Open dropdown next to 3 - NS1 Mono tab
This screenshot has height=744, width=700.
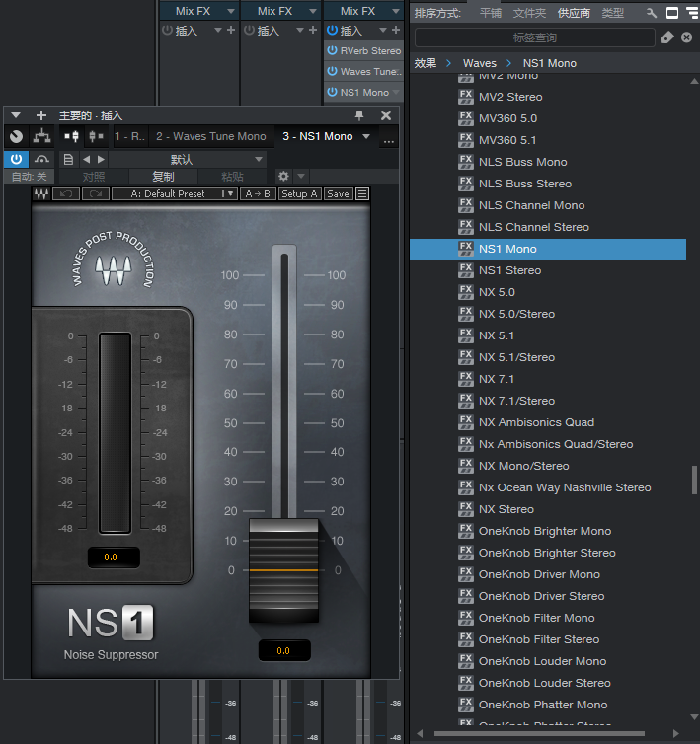(x=366, y=136)
